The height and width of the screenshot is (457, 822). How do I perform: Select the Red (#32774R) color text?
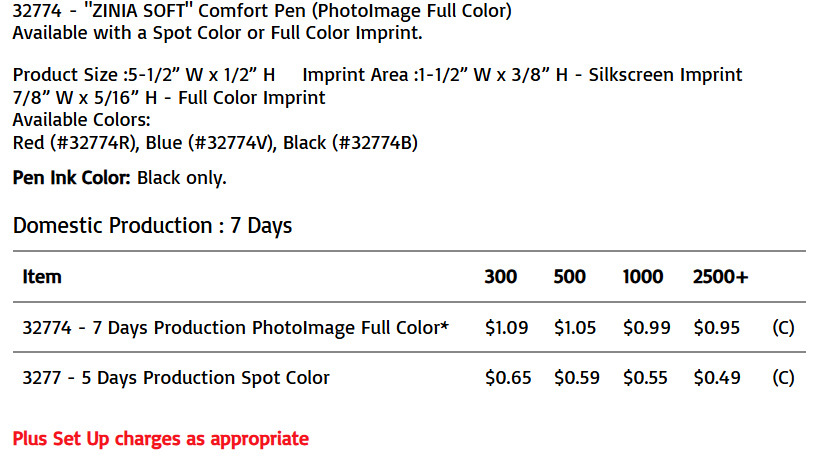pyautogui.click(x=76, y=143)
